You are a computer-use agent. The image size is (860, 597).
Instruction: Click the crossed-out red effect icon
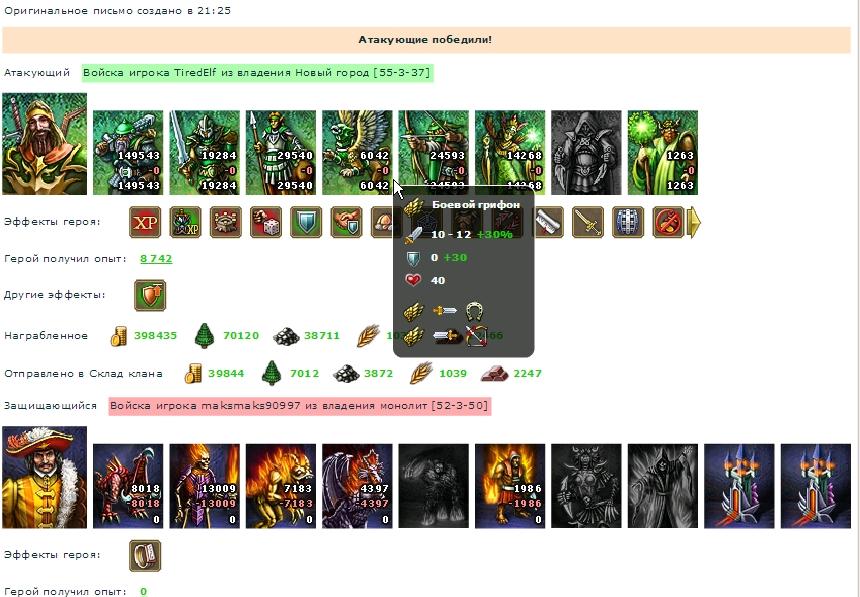click(668, 222)
